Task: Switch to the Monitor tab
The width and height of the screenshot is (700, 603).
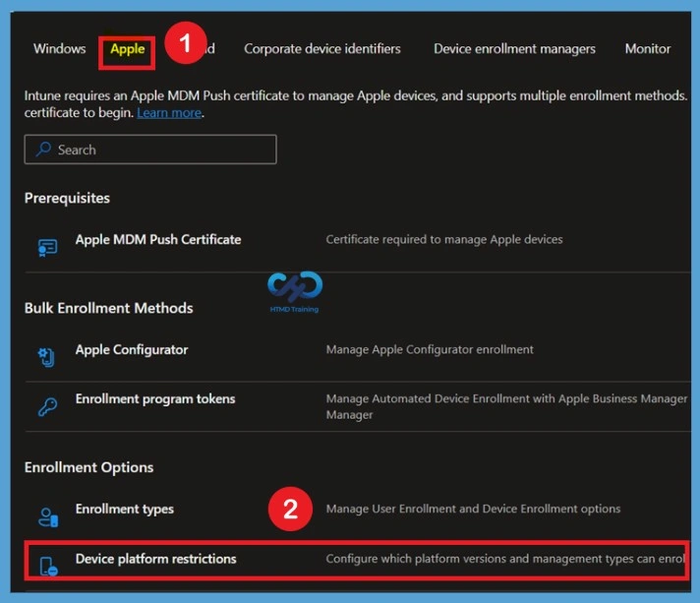Action: [x=647, y=48]
